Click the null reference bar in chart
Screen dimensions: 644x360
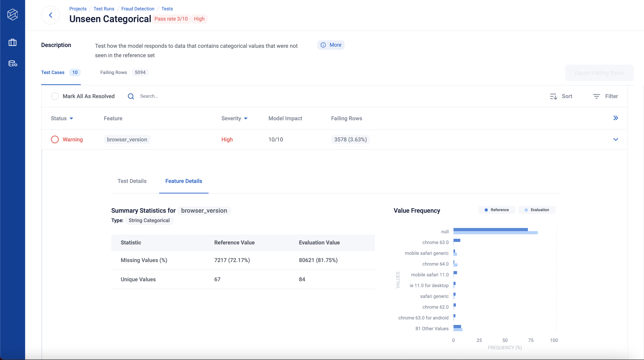[491, 230]
